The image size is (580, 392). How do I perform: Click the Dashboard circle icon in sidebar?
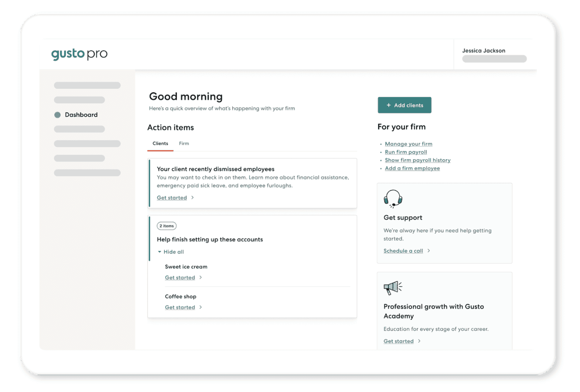(57, 115)
